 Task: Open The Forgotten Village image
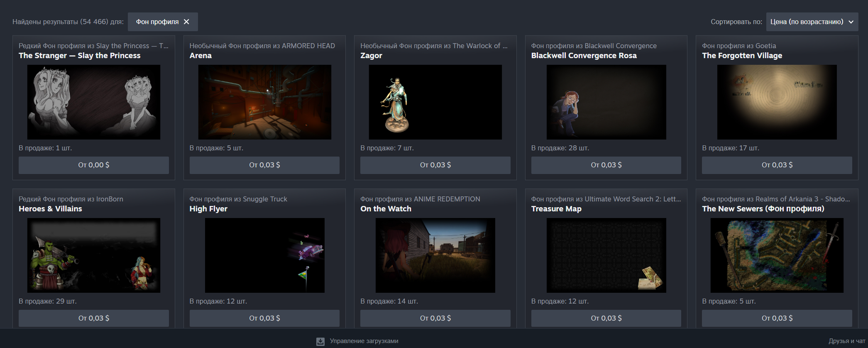(777, 102)
